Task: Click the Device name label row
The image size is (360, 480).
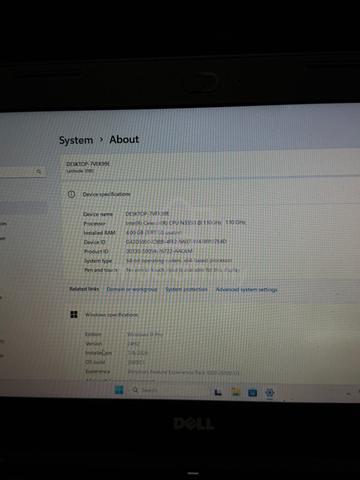Action: point(98,214)
